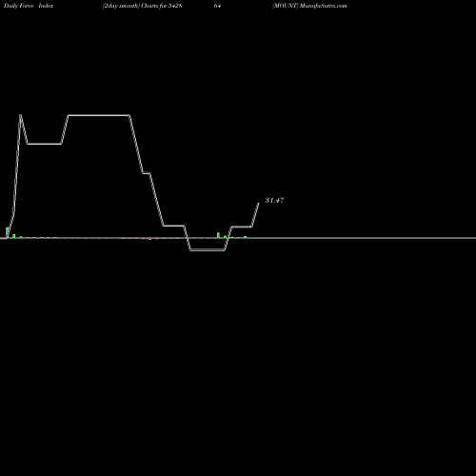
Task: Click the 31.47 value label
Action: click(x=274, y=200)
